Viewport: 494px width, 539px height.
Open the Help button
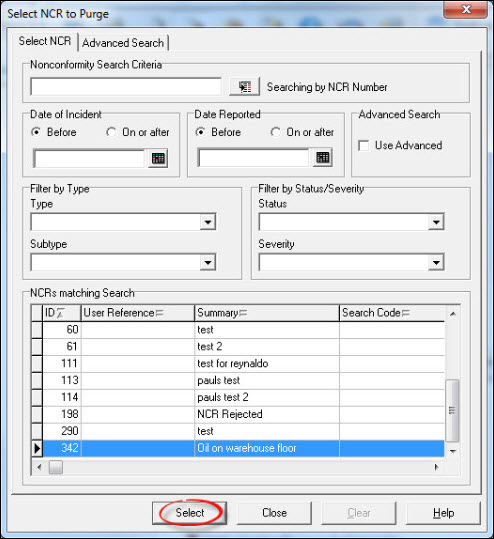[x=443, y=513]
